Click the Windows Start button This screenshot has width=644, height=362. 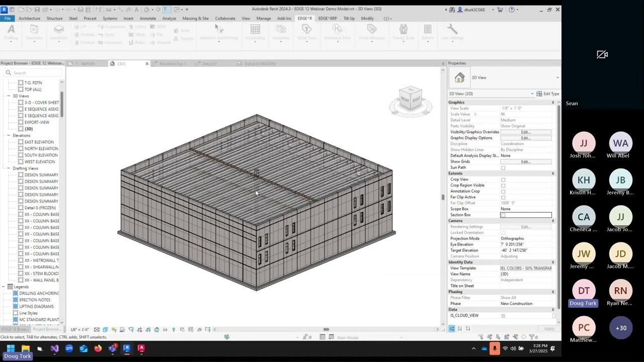click(11, 348)
